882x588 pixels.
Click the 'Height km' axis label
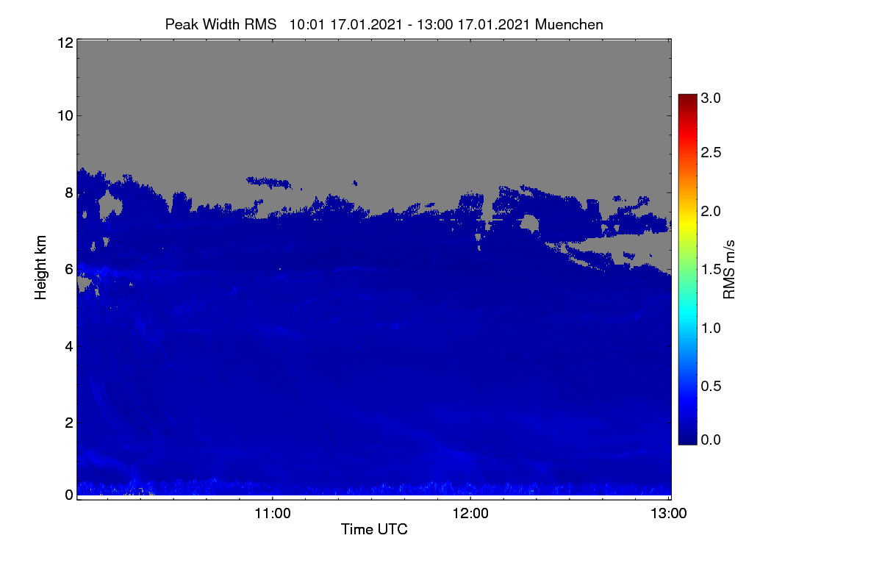tap(41, 266)
